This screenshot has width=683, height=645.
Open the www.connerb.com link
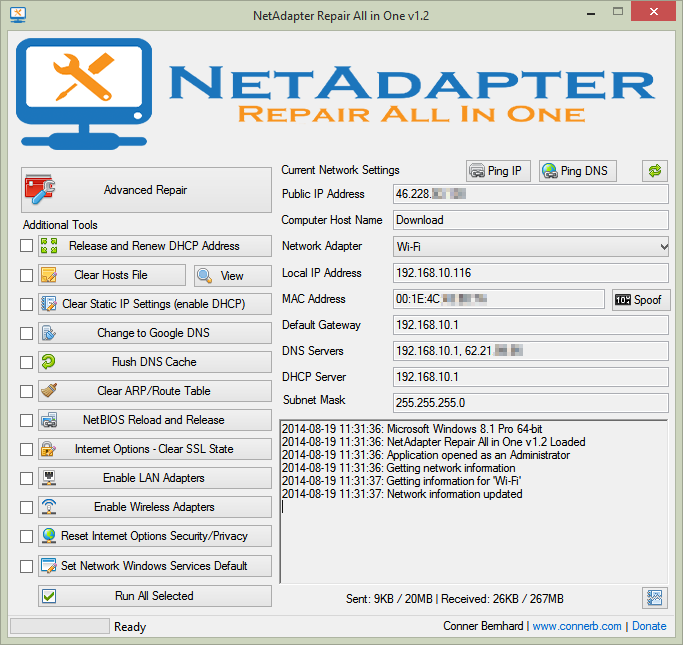[577, 626]
